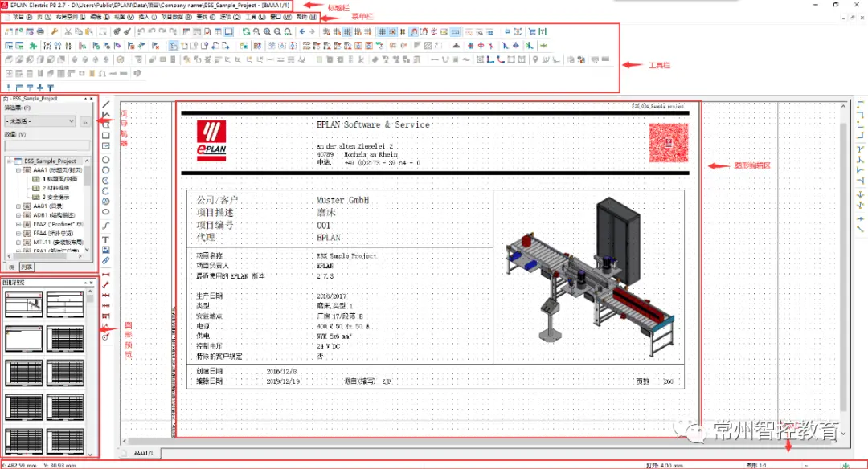Screen dimensions: 868x469
Task: Expand the ADB1 tree node
Action: pos(18,215)
